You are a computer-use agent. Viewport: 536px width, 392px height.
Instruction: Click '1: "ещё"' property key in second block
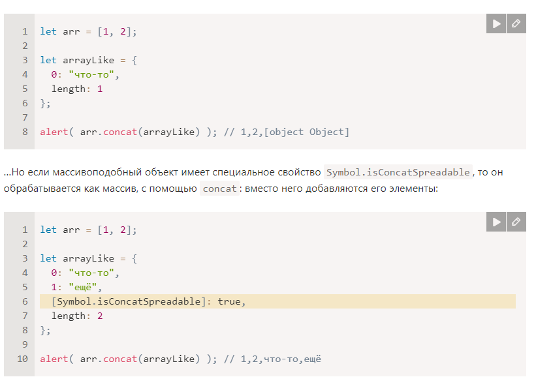54,287
